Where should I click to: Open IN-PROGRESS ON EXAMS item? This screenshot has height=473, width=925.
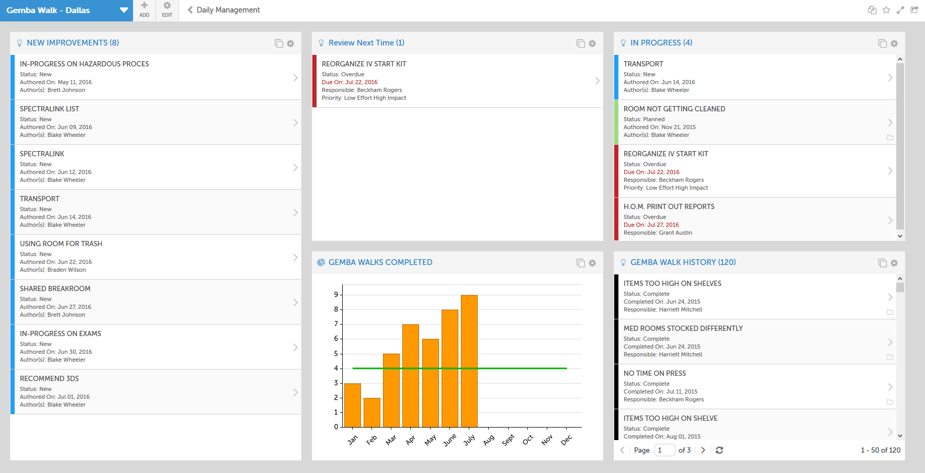(156, 347)
